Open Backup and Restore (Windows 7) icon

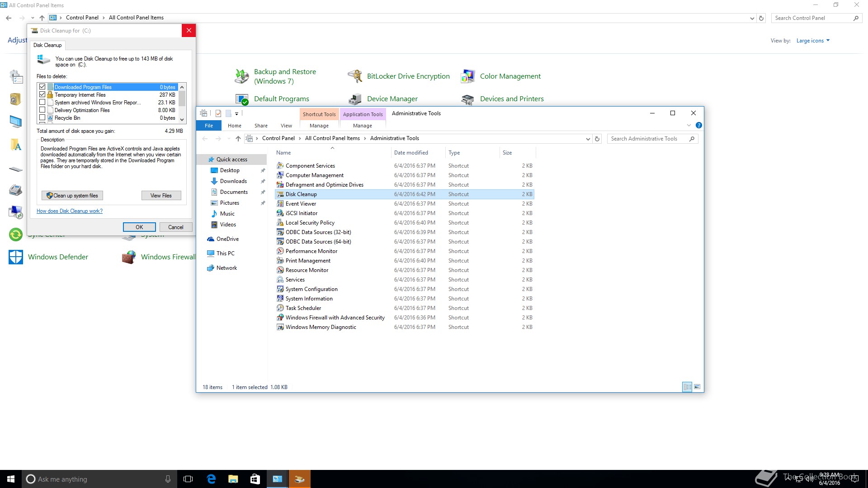[x=242, y=76]
